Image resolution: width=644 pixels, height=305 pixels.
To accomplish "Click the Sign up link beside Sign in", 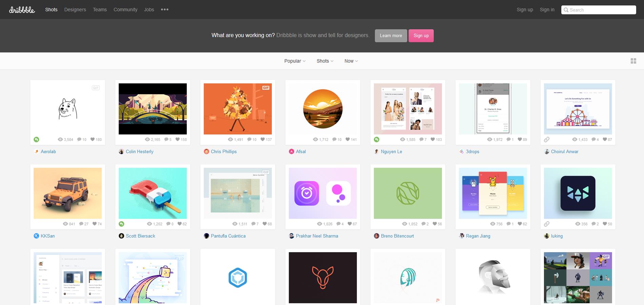I will pos(525,9).
